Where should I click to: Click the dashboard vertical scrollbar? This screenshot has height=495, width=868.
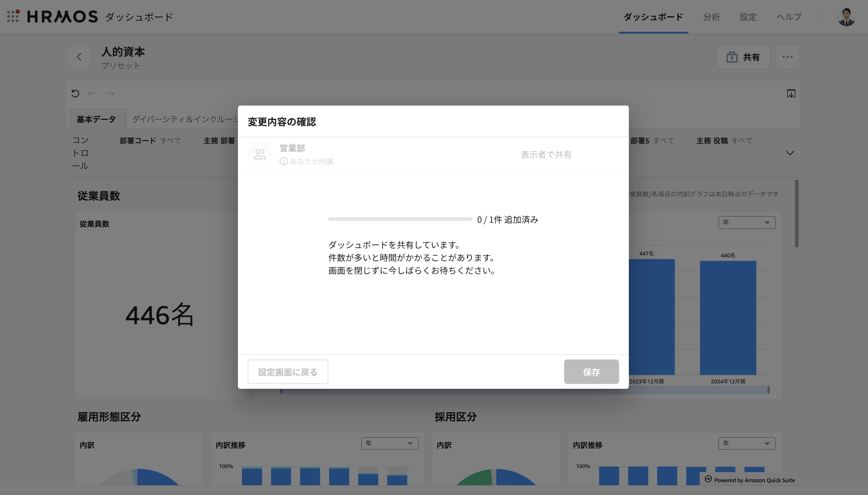[797, 214]
